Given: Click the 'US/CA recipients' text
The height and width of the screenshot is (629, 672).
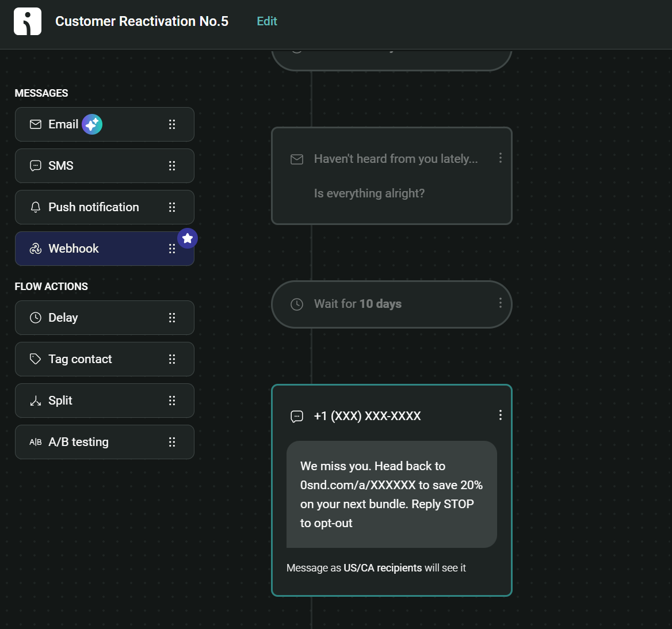Looking at the screenshot, I should [383, 568].
